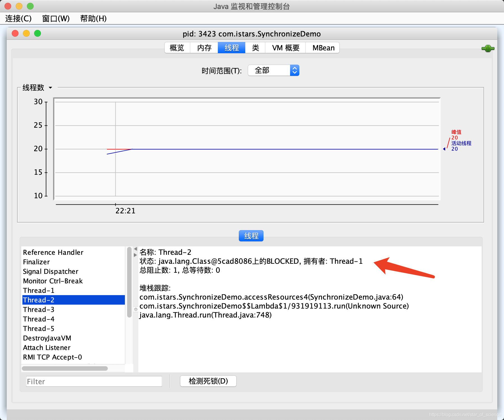This screenshot has width=504, height=420.
Task: Click the java.lang.Thread.run stack trace line
Action: 206,315
